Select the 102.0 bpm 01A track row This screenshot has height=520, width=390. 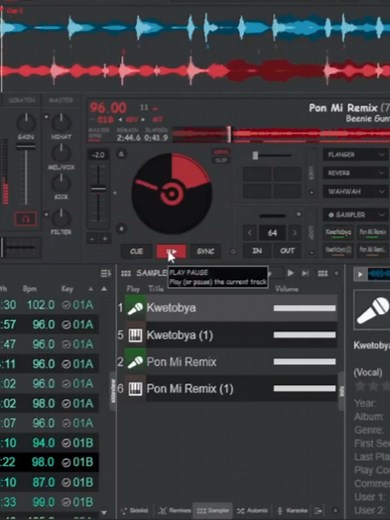tap(49, 305)
